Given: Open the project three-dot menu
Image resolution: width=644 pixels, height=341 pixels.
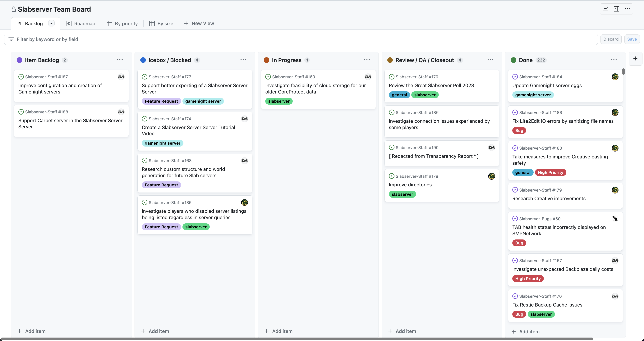Looking at the screenshot, I should [x=628, y=9].
